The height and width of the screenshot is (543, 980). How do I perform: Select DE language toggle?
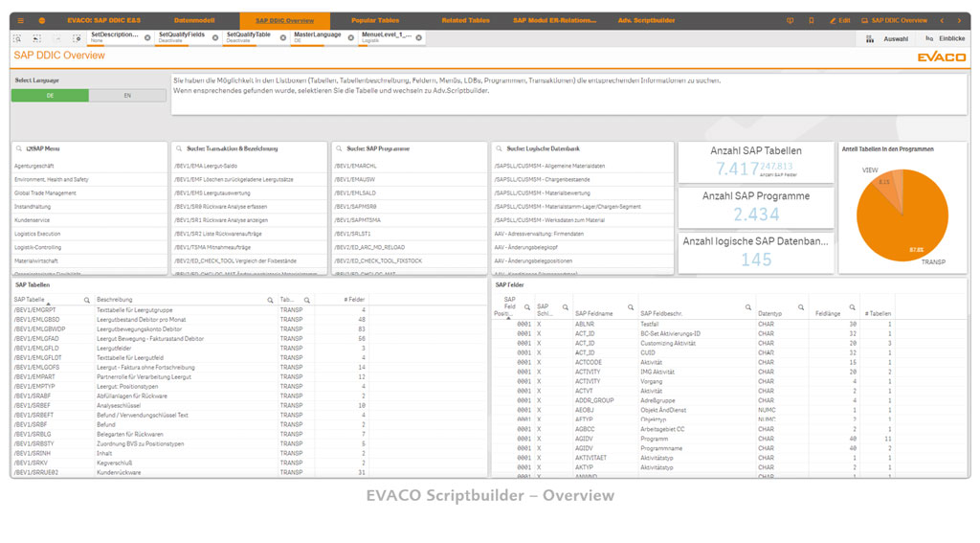click(50, 96)
